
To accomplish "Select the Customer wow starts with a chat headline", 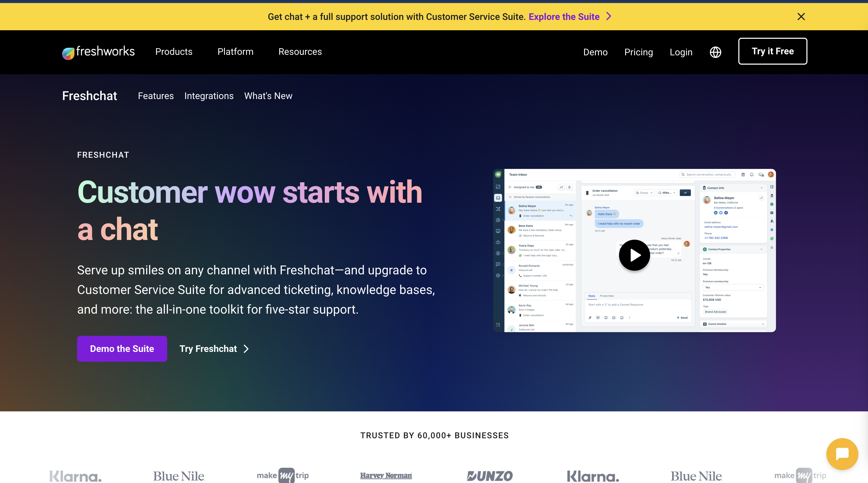I will [250, 210].
